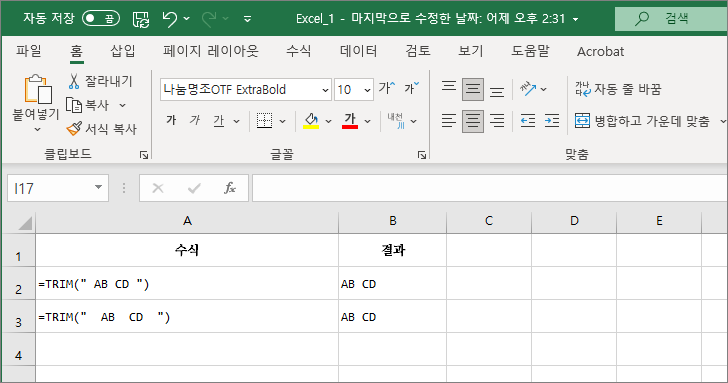Open the Borders dropdown arrow
728x383 pixels.
[x=282, y=122]
